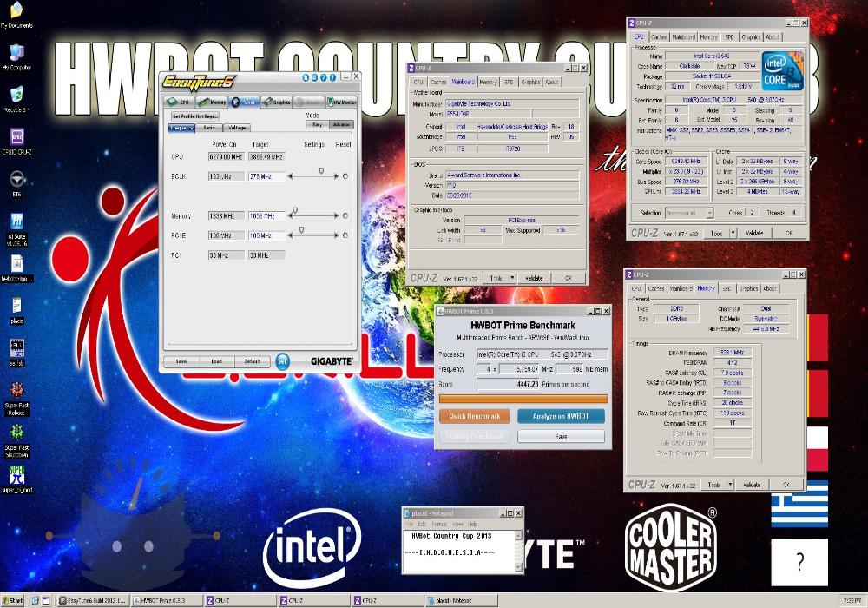Click Analyze on HWBOT button
Image resolution: width=868 pixels, height=608 pixels.
561,416
